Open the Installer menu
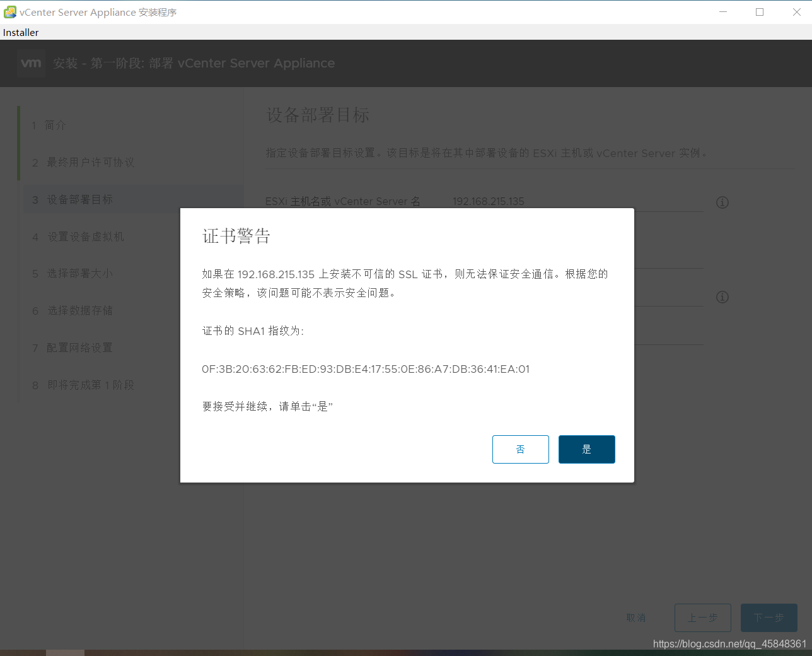The height and width of the screenshot is (656, 812). tap(21, 32)
